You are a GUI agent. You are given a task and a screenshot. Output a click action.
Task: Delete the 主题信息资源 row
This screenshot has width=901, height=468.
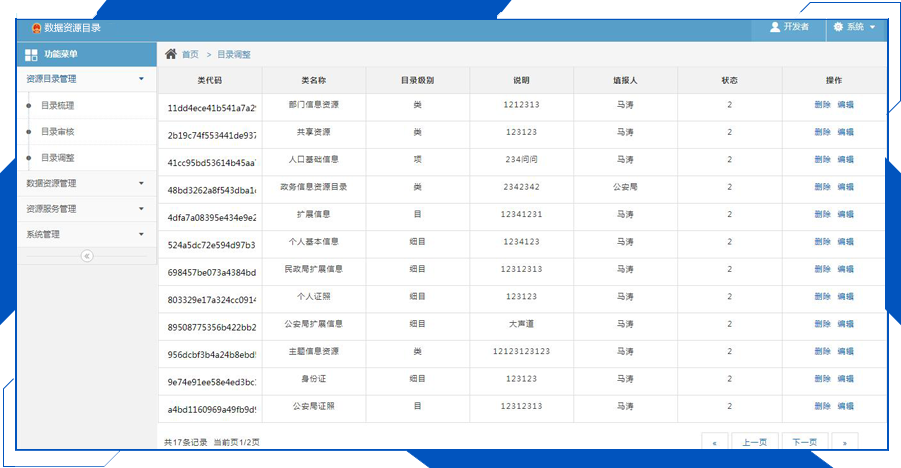pos(822,351)
